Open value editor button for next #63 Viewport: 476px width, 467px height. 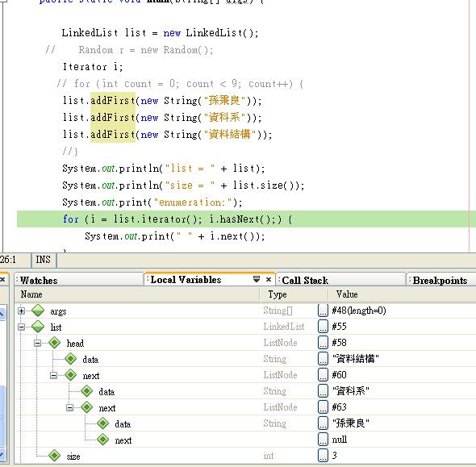coord(323,407)
